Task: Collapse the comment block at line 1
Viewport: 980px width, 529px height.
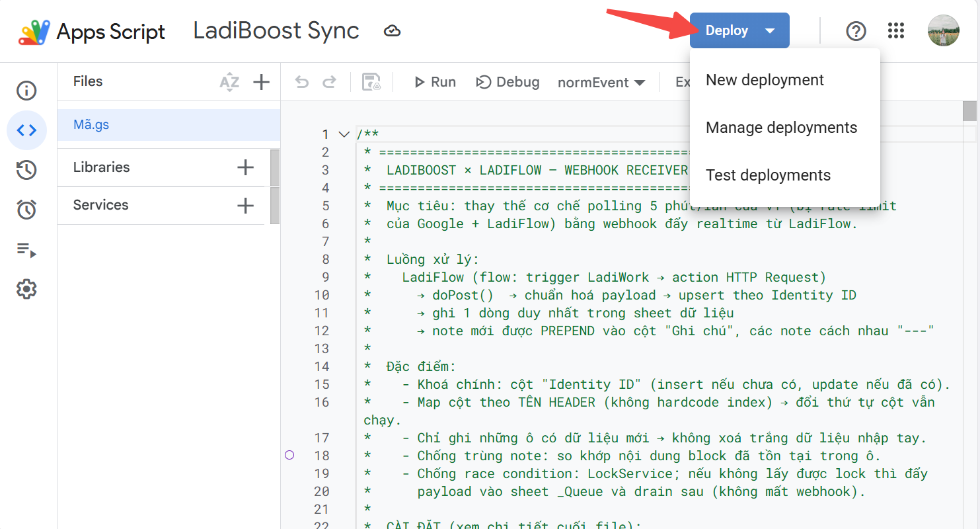Action: tap(344, 134)
